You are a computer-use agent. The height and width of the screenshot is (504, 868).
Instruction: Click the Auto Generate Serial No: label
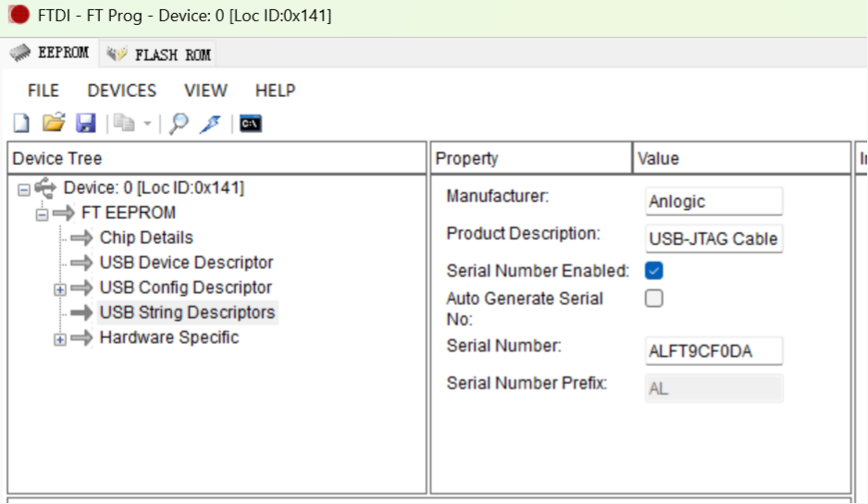(525, 308)
